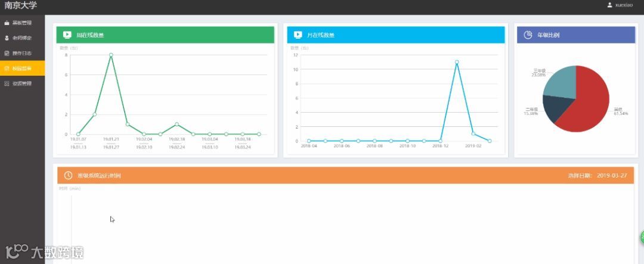Screen dimensions: 644x264
Task: Click the 19.03.04 label on weekly axis
Action: pos(209,139)
